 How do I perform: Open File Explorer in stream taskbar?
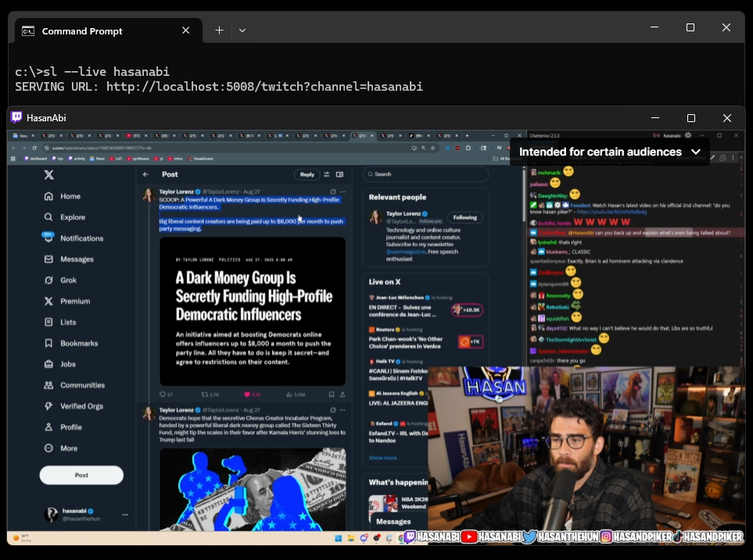click(351, 538)
